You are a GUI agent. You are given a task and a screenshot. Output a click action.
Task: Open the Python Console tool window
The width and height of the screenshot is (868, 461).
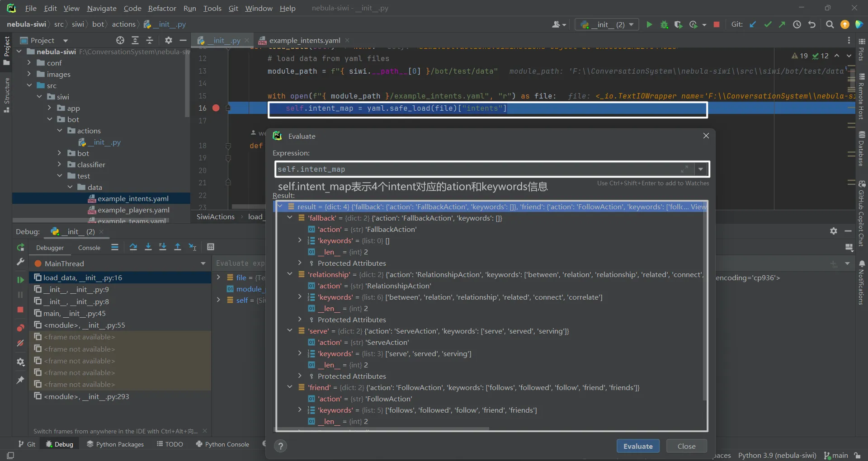coord(222,444)
